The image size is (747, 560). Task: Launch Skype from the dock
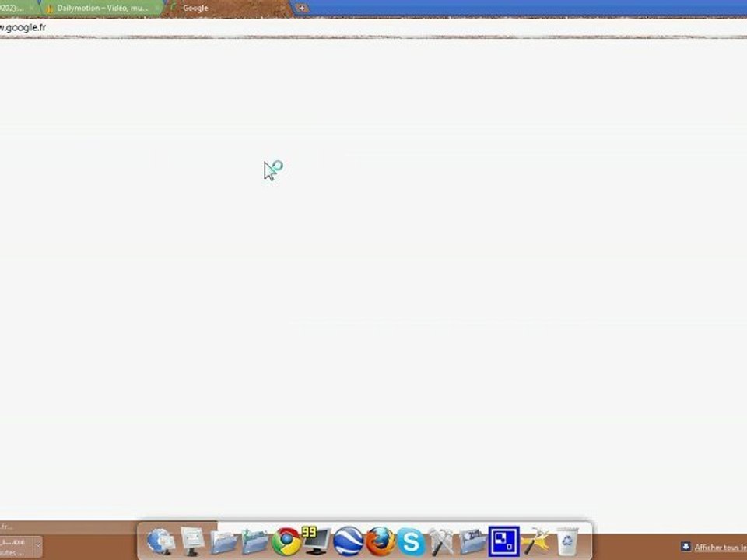coord(411,542)
